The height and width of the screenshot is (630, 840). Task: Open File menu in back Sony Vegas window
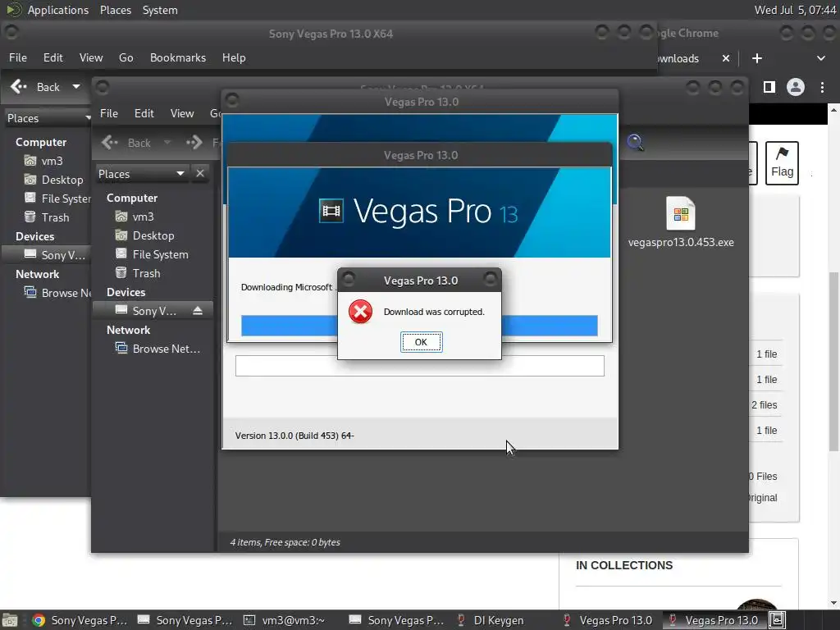[x=18, y=57]
